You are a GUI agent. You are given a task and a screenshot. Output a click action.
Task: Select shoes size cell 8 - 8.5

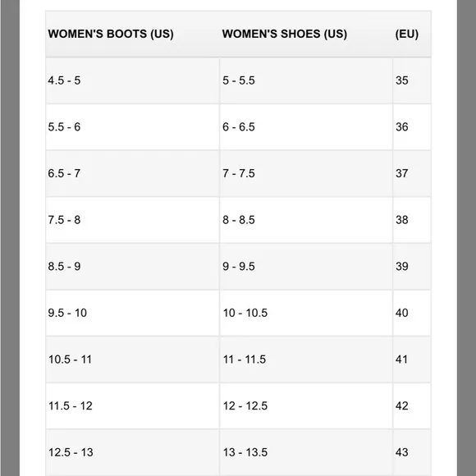(x=306, y=220)
